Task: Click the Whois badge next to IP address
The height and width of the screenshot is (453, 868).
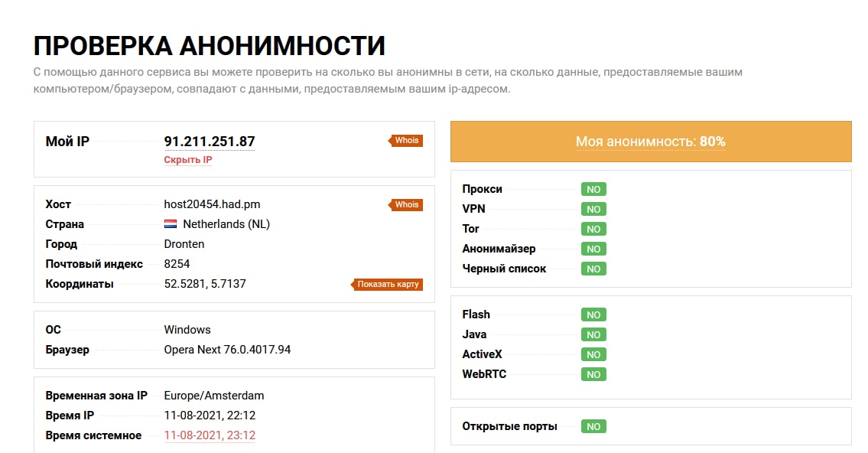Action: (406, 141)
